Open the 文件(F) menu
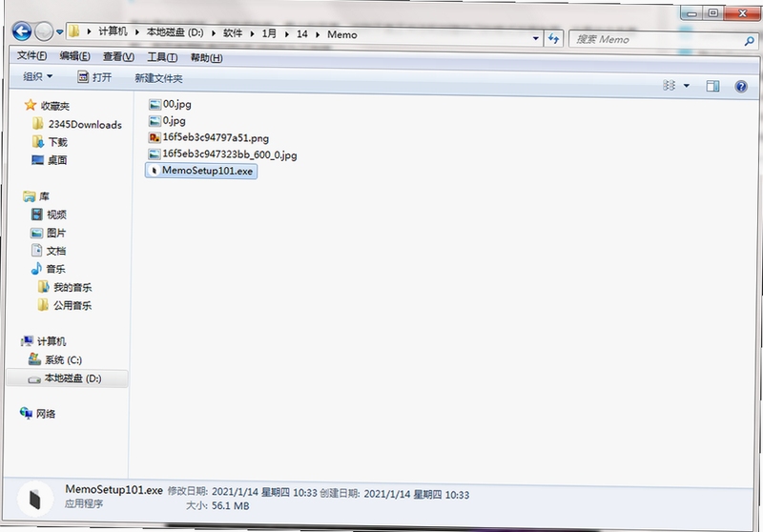763x532 pixels. pyautogui.click(x=31, y=55)
